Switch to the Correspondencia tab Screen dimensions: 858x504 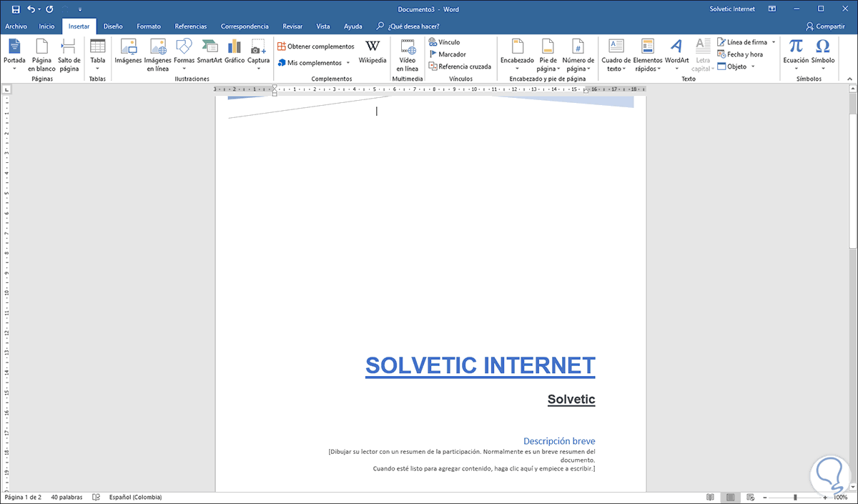point(245,26)
